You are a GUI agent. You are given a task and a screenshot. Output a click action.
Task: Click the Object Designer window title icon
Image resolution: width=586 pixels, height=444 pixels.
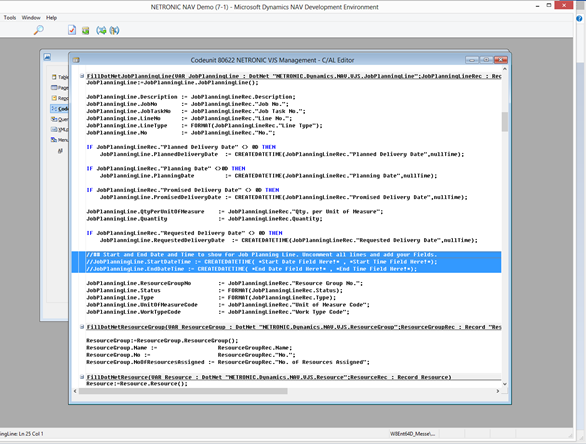[47, 57]
